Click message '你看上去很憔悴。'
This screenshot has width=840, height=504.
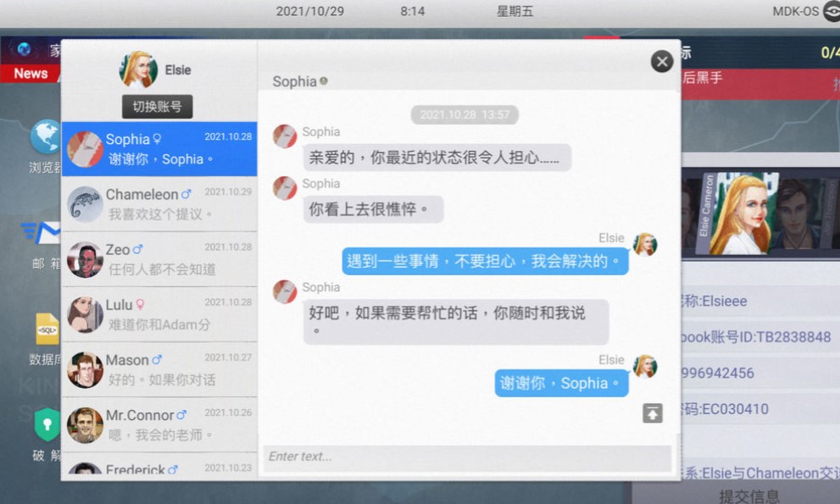tap(374, 209)
